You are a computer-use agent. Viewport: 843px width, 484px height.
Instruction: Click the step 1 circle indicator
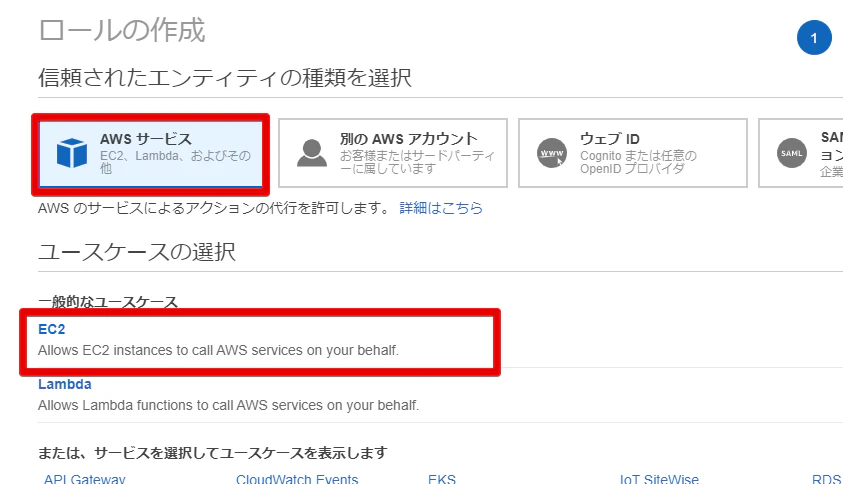tap(814, 38)
